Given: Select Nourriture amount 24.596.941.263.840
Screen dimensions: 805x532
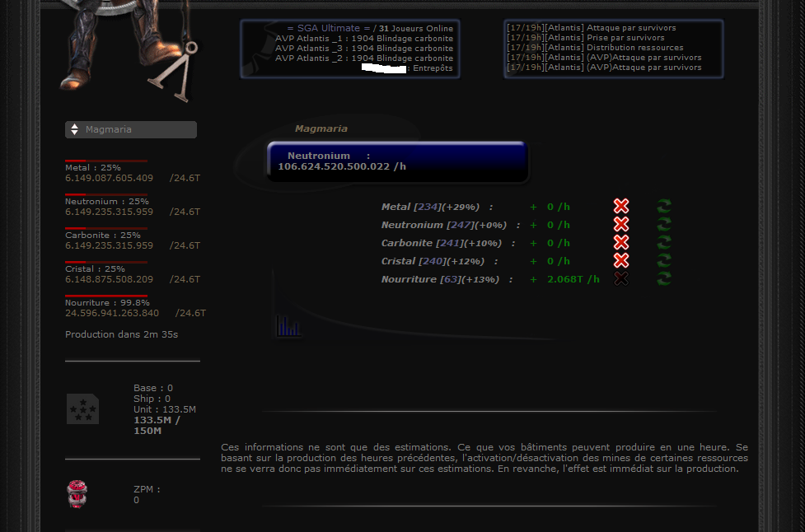Looking at the screenshot, I should point(112,313).
